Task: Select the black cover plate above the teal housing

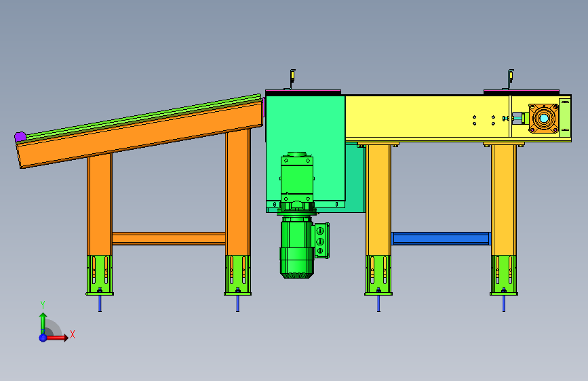Action: (x=303, y=92)
